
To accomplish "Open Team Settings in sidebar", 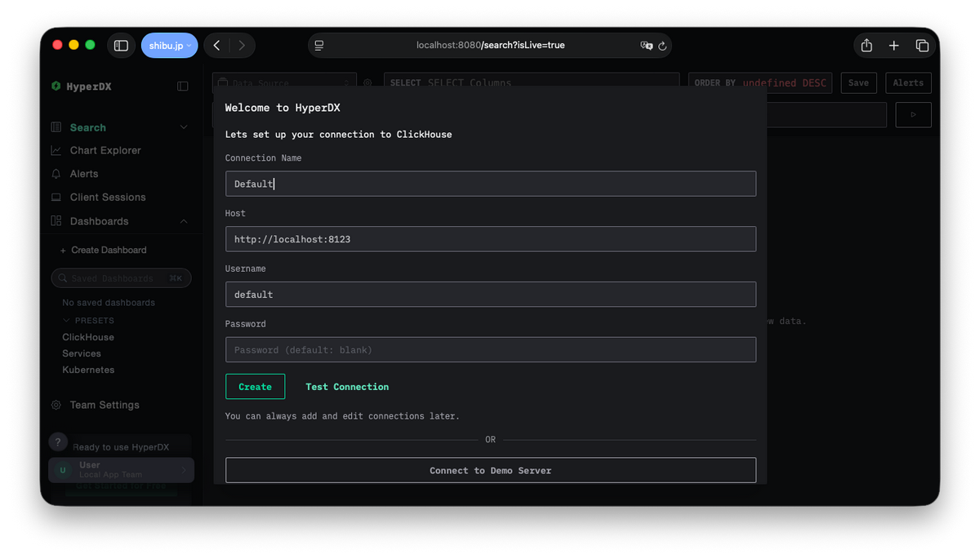I will [105, 405].
